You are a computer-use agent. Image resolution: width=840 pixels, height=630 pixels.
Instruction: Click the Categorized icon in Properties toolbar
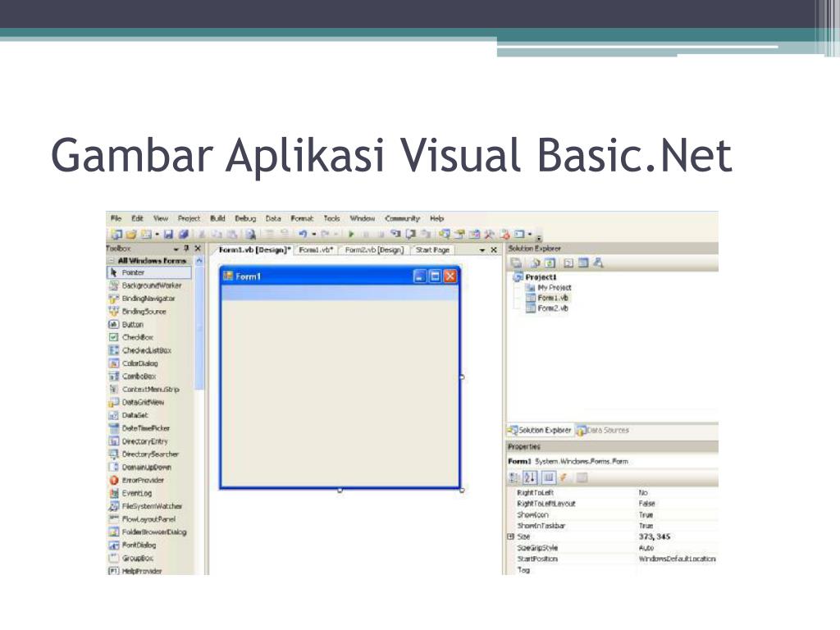click(x=514, y=477)
